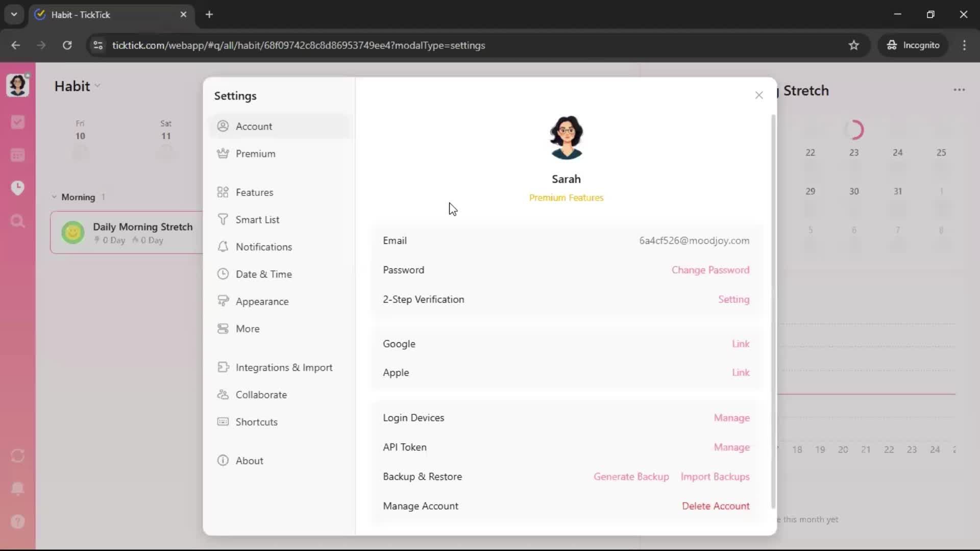
Task: Open the Notifications settings section
Action: point(263,247)
